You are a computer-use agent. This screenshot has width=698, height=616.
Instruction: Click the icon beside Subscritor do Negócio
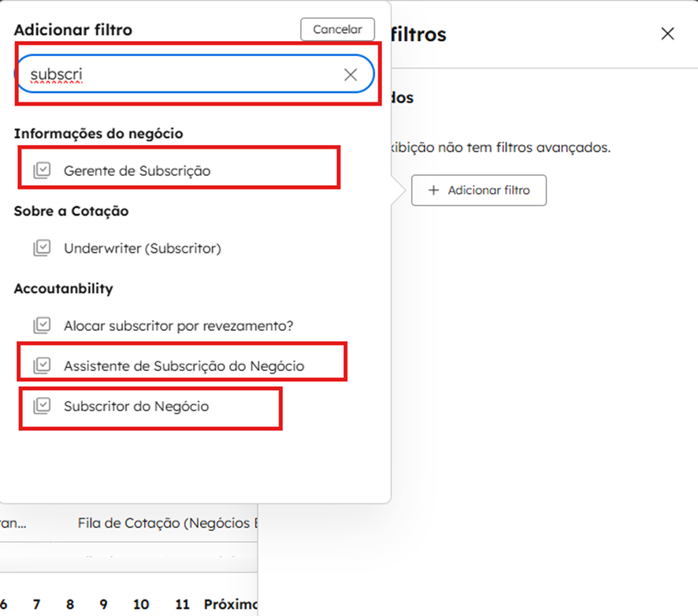[42, 406]
